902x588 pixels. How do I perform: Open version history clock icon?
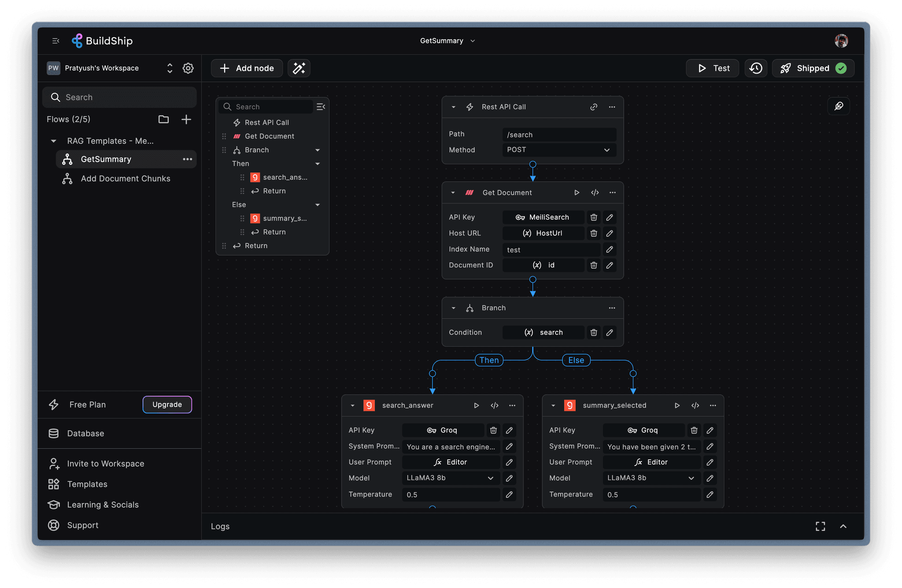[x=756, y=68]
